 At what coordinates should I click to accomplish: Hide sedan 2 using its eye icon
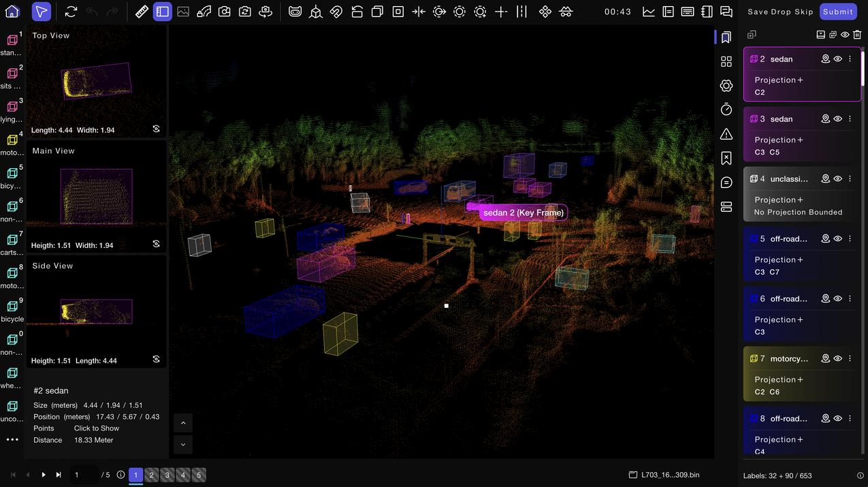click(x=838, y=59)
